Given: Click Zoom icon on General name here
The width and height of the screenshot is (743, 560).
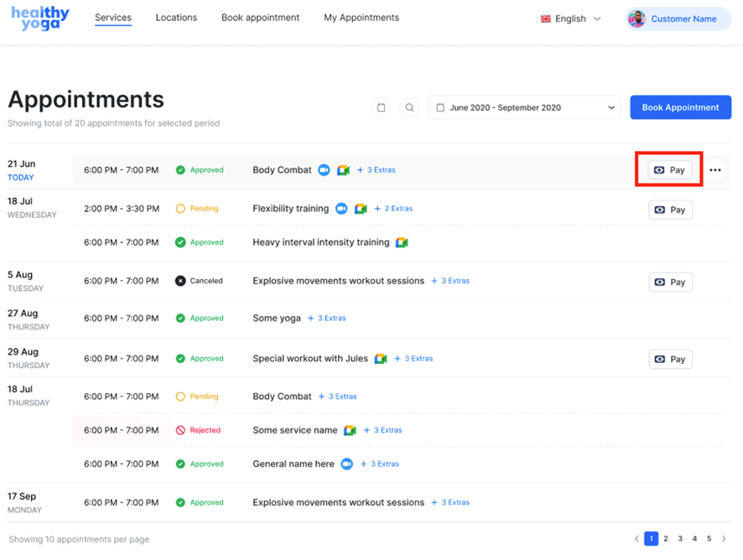Looking at the screenshot, I should (x=346, y=464).
